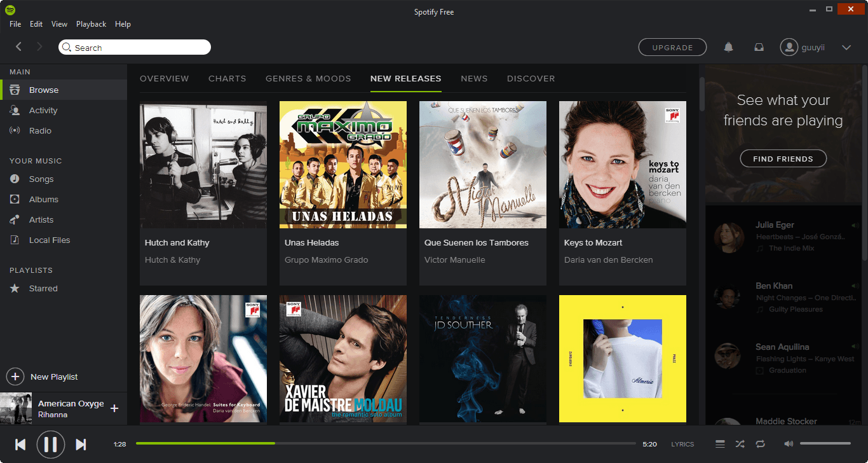The width and height of the screenshot is (868, 463).
Task: Open Browse from sidebar icon
Action: [15, 90]
